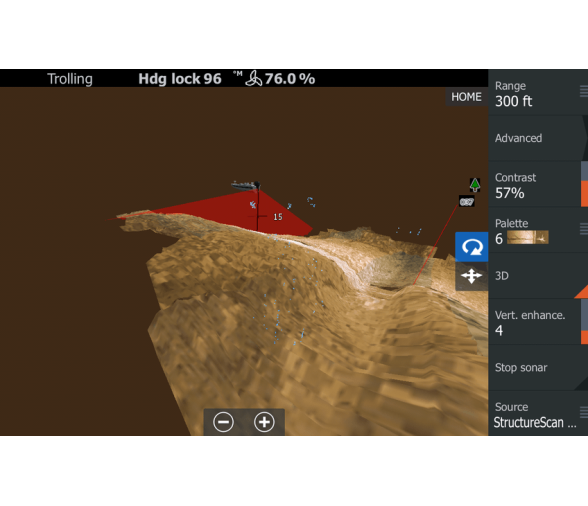Viewport: 588px width, 506px height.
Task: Click the zoom in plus icon
Action: pyautogui.click(x=264, y=422)
